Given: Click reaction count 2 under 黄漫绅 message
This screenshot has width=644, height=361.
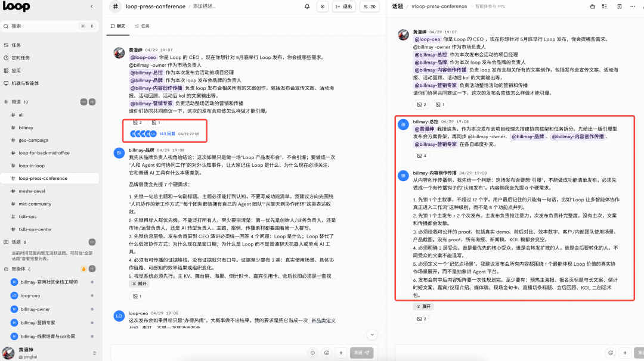Looking at the screenshot, I should [x=138, y=123].
